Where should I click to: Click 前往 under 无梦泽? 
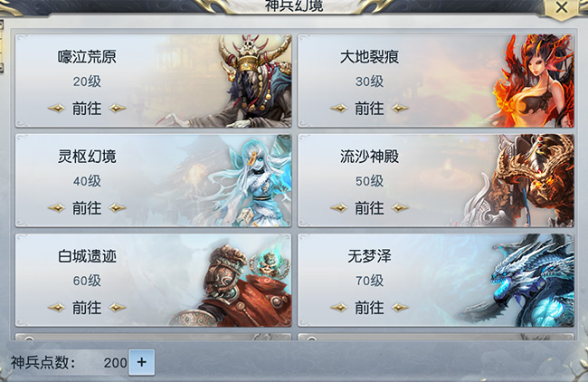[x=369, y=308]
